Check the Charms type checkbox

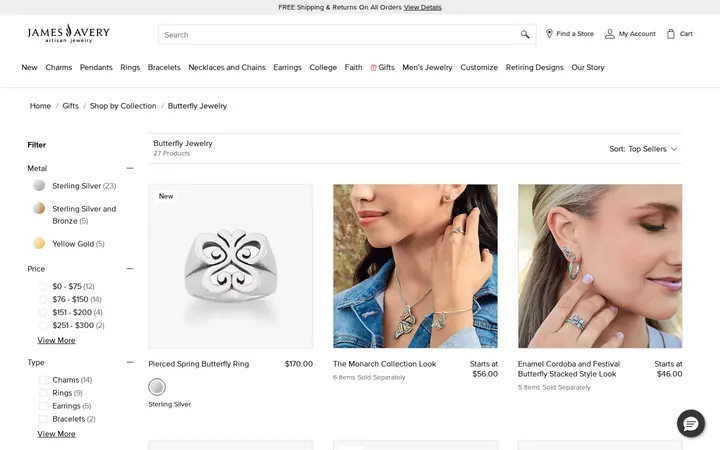tap(43, 380)
